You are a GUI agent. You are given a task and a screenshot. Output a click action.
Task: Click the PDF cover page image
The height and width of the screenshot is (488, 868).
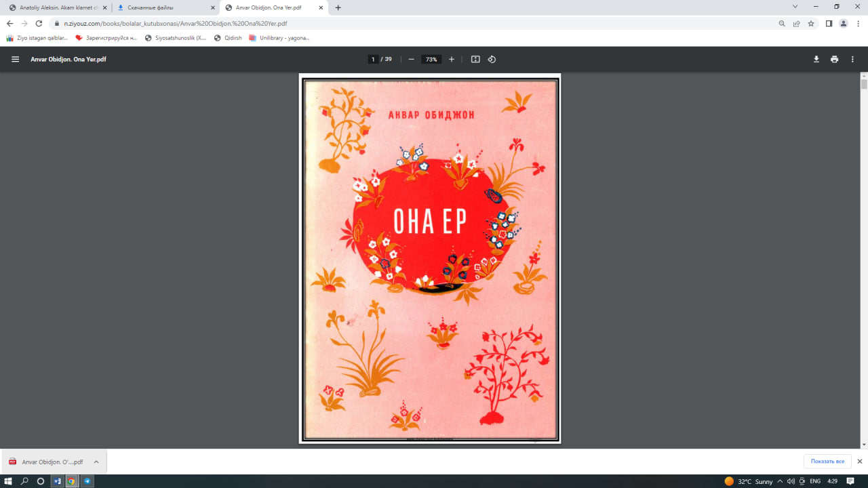coord(430,259)
